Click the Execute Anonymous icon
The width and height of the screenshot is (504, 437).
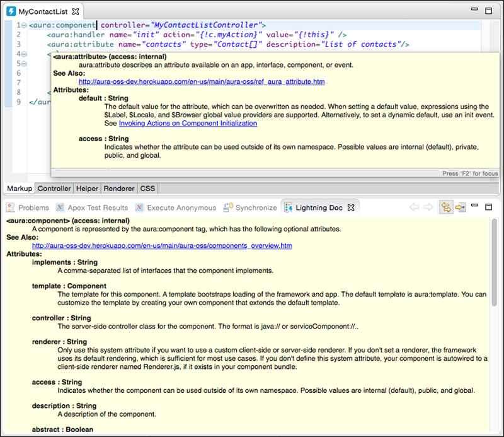pyautogui.click(x=139, y=207)
